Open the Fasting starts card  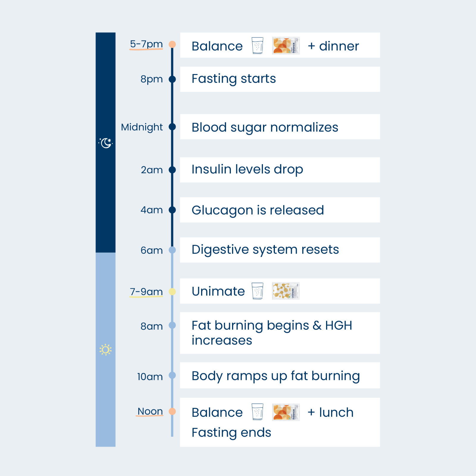280,79
